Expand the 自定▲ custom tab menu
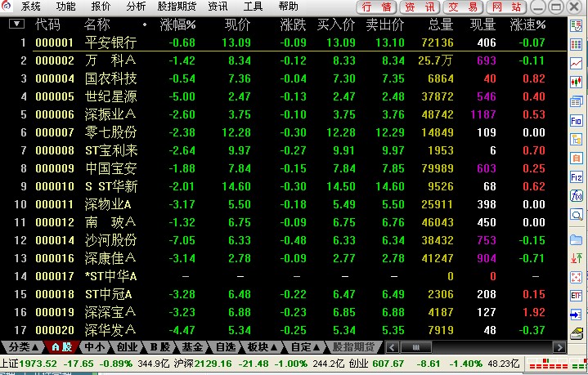The height and width of the screenshot is (375, 588). coord(305,347)
